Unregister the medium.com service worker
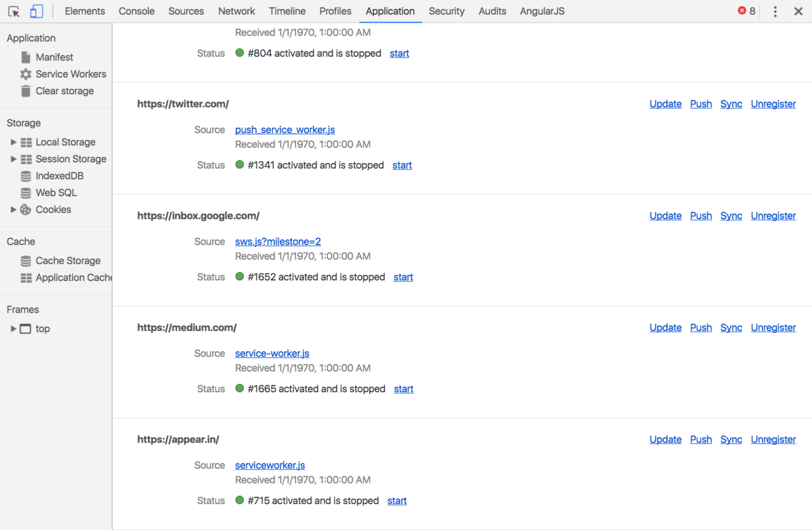 point(773,328)
